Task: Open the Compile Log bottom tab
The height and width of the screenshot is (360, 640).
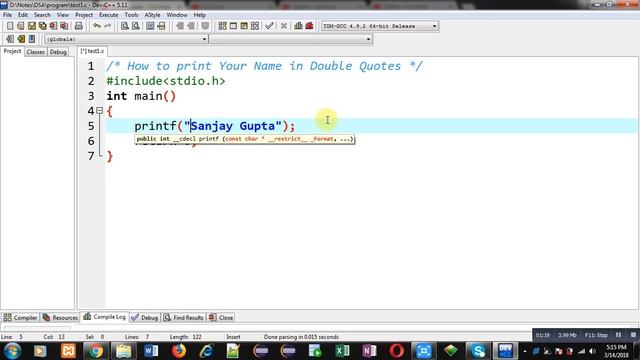Action: click(x=104, y=317)
